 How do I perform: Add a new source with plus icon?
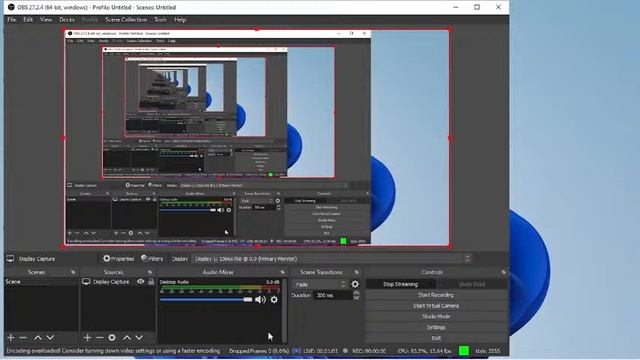(x=87, y=338)
